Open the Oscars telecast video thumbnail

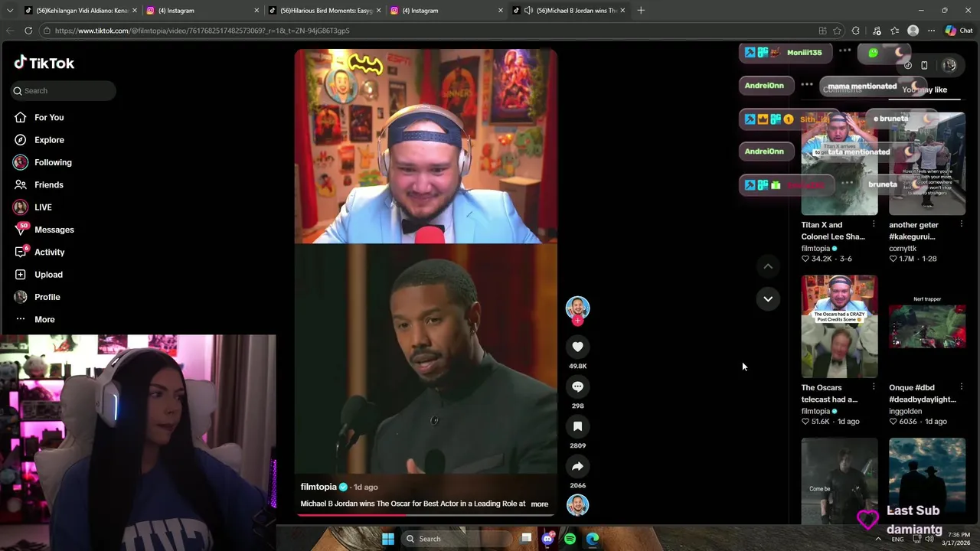[839, 327]
